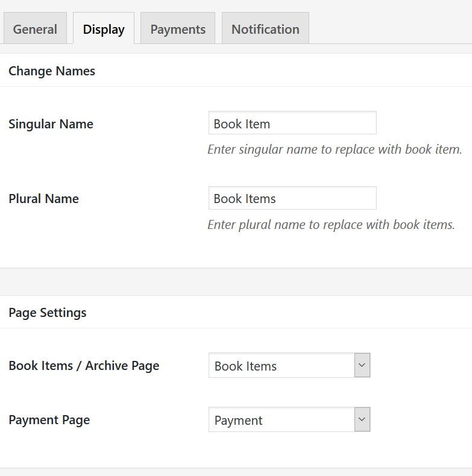This screenshot has width=472, height=476.
Task: Click the 'Payment Page' label
Action: tap(49, 420)
